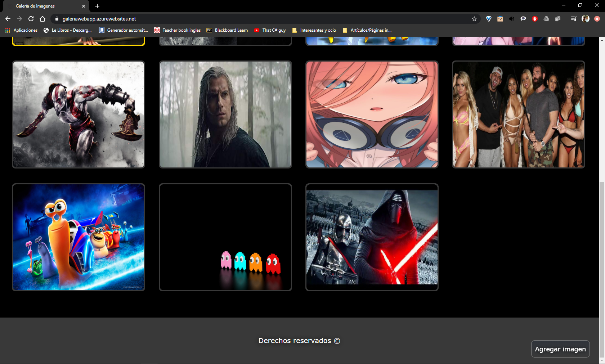Bookmark this page with the star icon
The image size is (605, 364).
coord(474,19)
